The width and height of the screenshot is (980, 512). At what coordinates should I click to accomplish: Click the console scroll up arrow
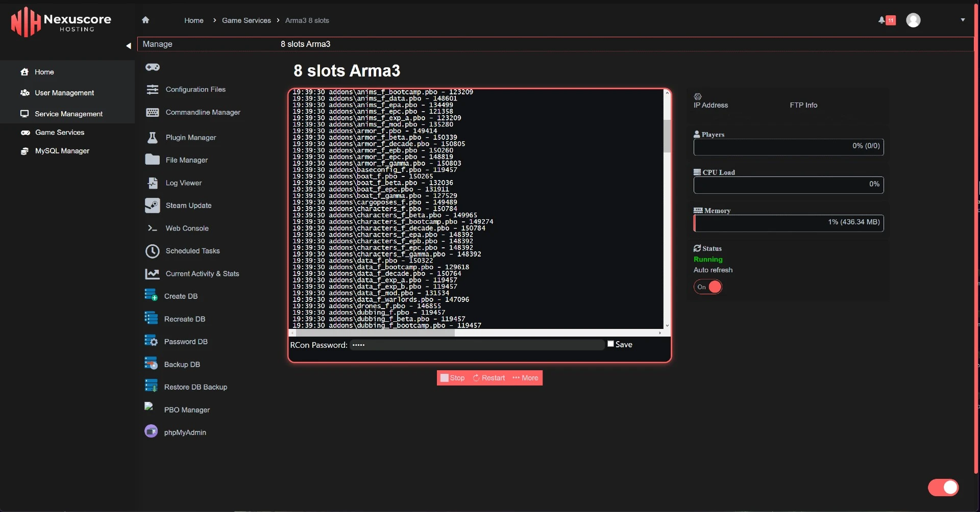tap(667, 93)
